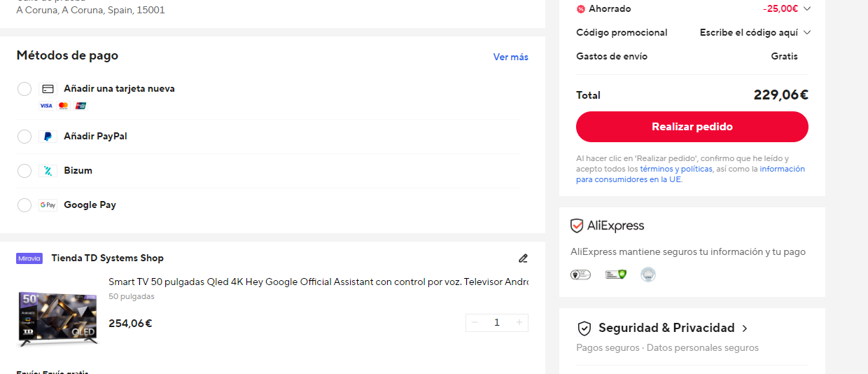Choose Bizum as payment method
This screenshot has width=868, height=374.
[x=24, y=171]
